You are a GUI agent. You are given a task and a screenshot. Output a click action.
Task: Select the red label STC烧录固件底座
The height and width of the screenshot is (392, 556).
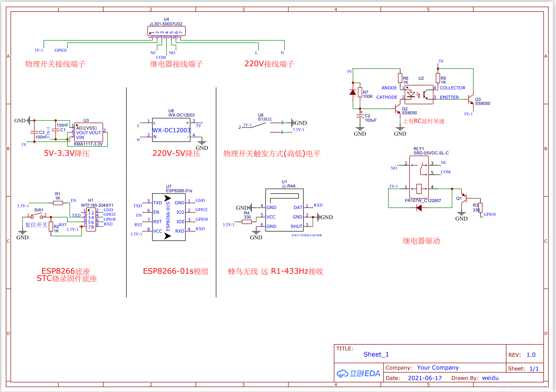67,279
